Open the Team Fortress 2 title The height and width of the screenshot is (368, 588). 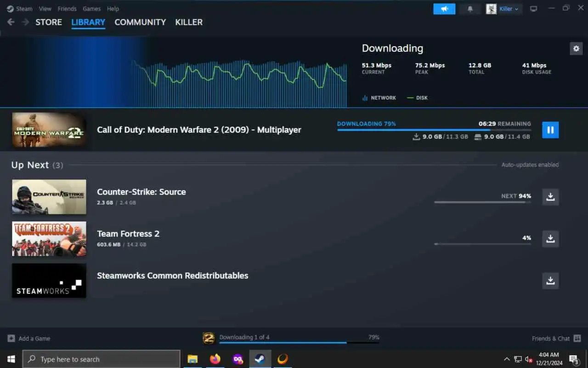pyautogui.click(x=128, y=234)
